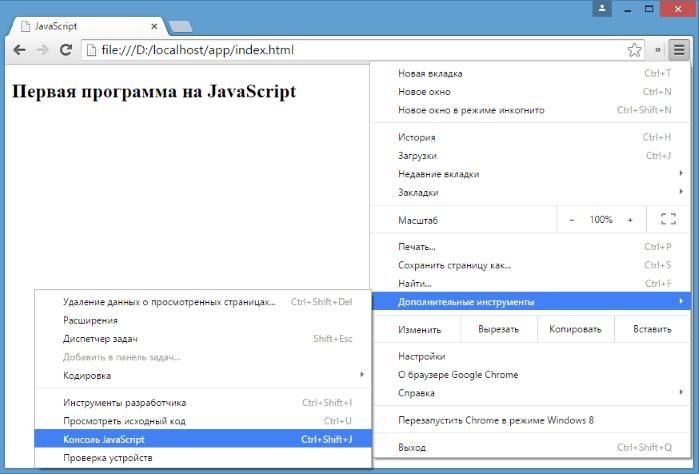Screen dimensions: 699x474
Task: Open 'О браузере Google Chrome'
Action: coord(530,375)
